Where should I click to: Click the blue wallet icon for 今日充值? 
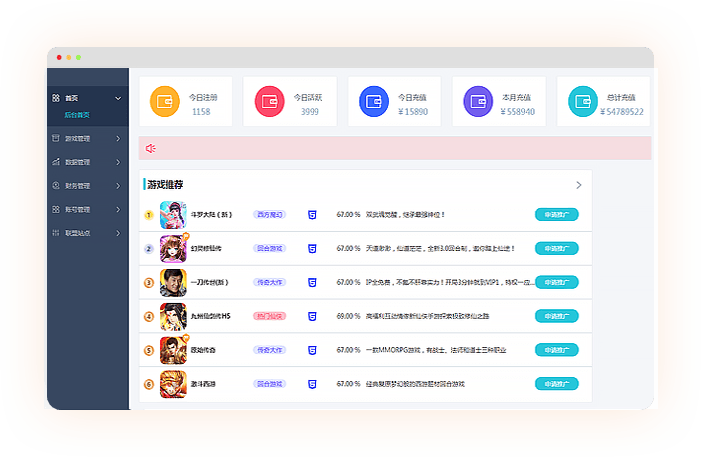pos(374,102)
